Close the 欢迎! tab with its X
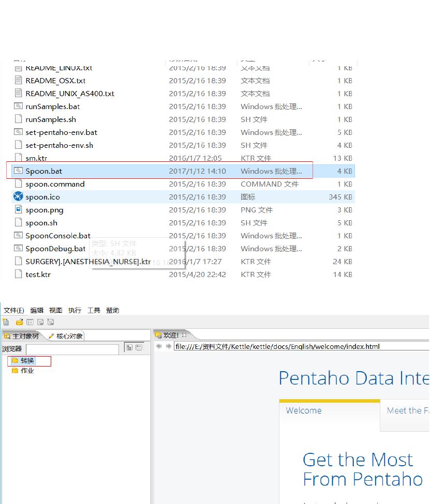 click(x=184, y=335)
